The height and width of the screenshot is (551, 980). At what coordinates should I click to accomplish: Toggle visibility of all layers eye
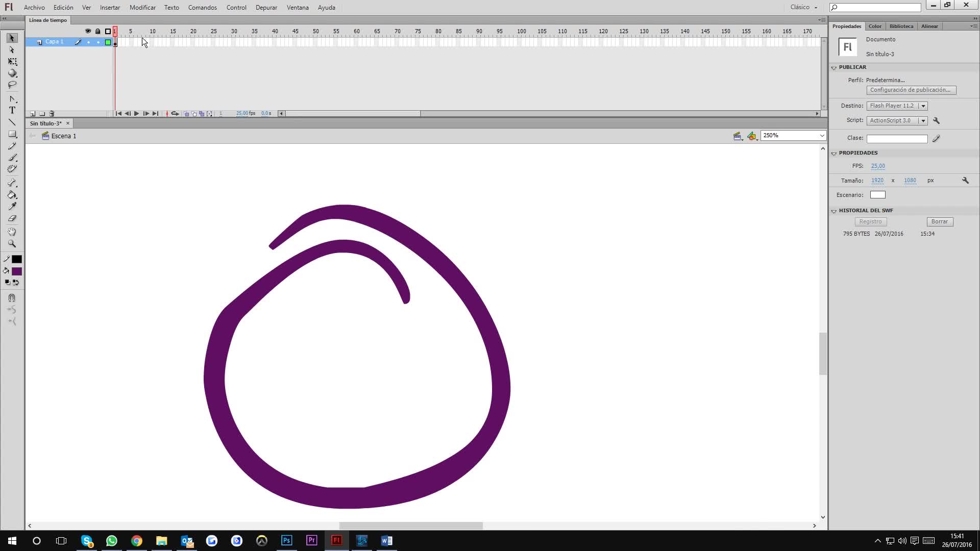click(88, 31)
